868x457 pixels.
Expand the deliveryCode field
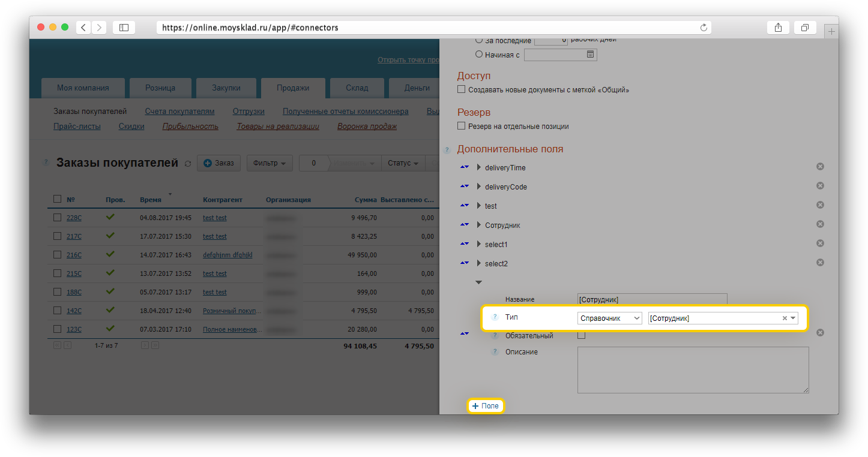(x=479, y=187)
